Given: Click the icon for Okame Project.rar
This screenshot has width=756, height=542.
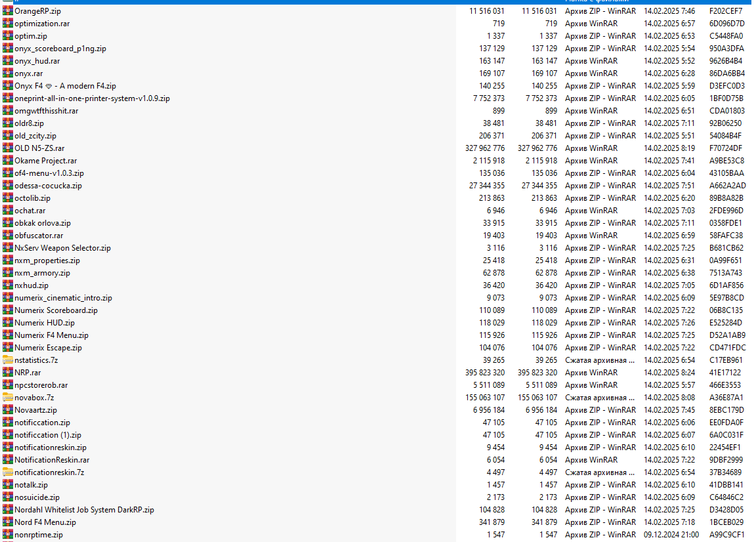Looking at the screenshot, I should point(8,161).
